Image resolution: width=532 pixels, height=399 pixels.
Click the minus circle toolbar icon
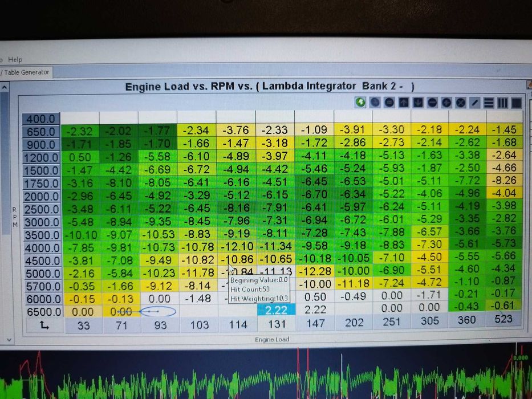pyautogui.click(x=432, y=103)
